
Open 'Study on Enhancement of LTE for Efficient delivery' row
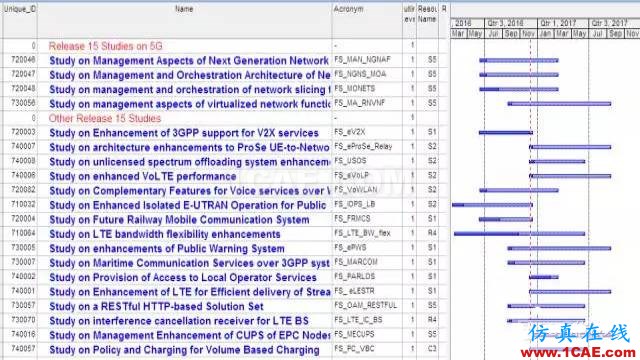190,292
